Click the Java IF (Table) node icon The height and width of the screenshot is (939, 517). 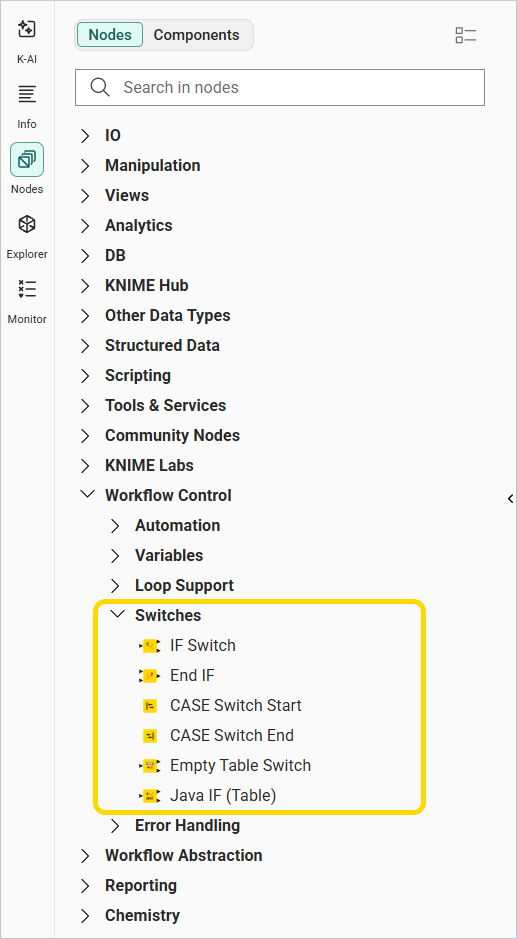click(150, 796)
